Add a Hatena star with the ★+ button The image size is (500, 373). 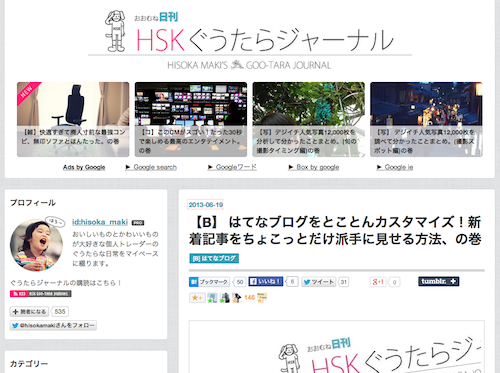(197, 298)
